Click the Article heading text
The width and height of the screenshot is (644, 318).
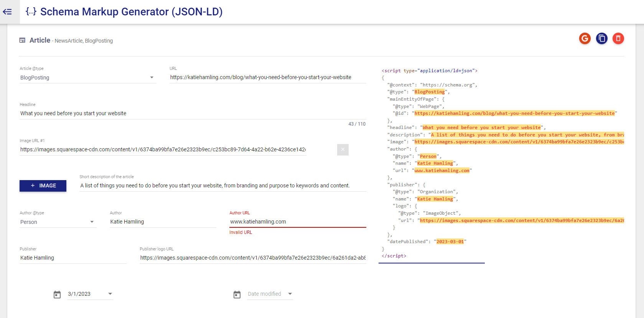point(40,40)
